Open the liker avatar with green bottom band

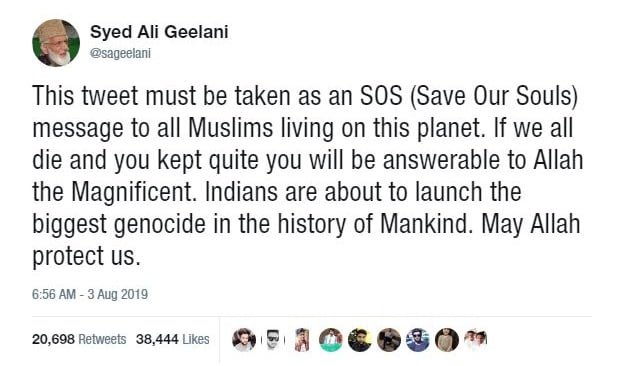point(331,340)
